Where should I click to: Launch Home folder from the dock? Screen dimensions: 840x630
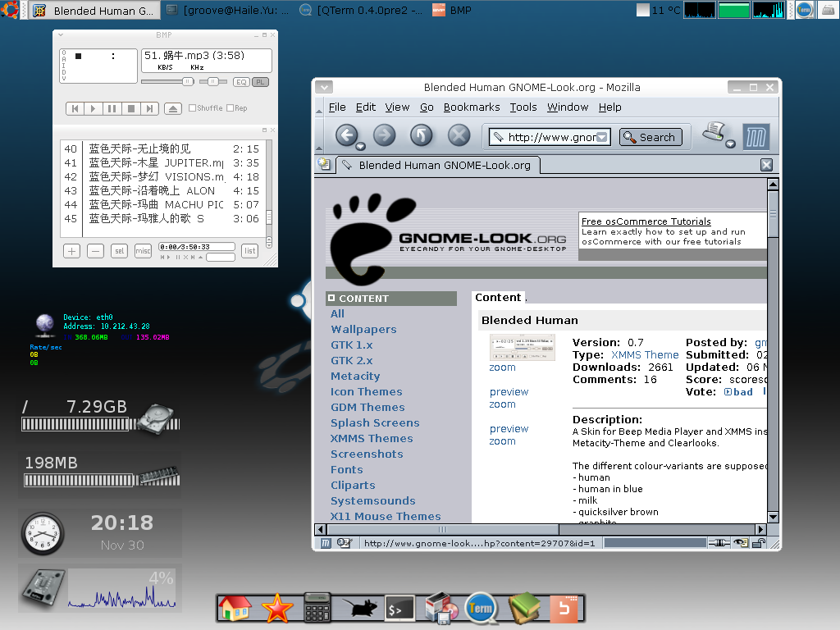[x=235, y=609]
